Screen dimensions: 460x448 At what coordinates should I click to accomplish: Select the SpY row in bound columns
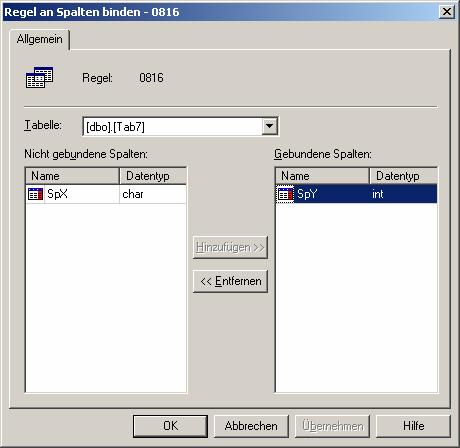(356, 194)
